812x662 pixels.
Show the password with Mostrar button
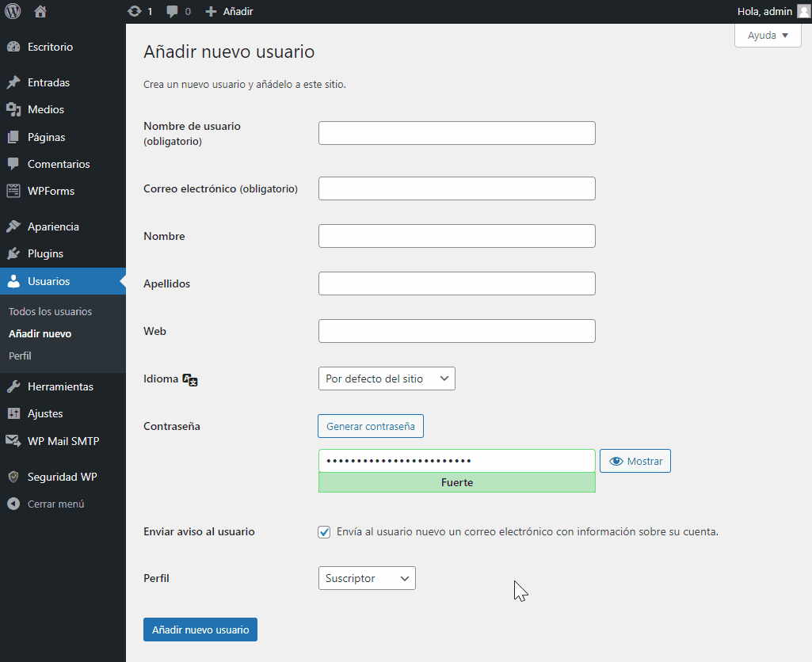pos(635,461)
